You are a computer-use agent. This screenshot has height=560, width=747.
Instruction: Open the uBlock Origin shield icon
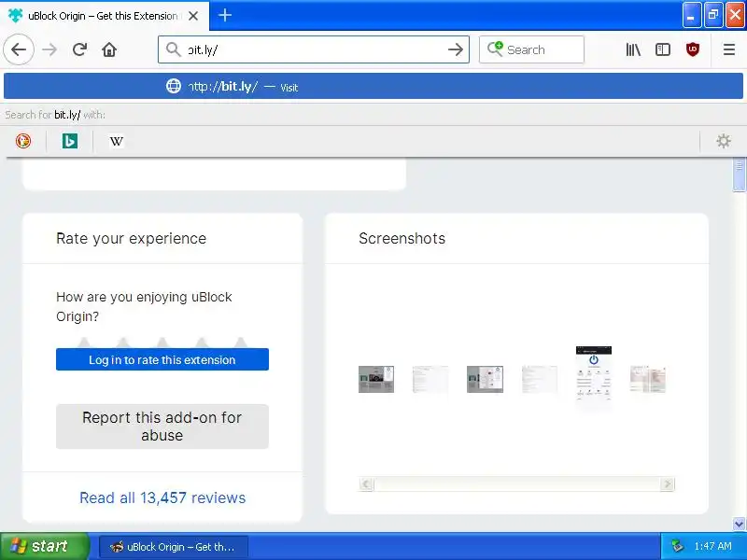click(693, 49)
